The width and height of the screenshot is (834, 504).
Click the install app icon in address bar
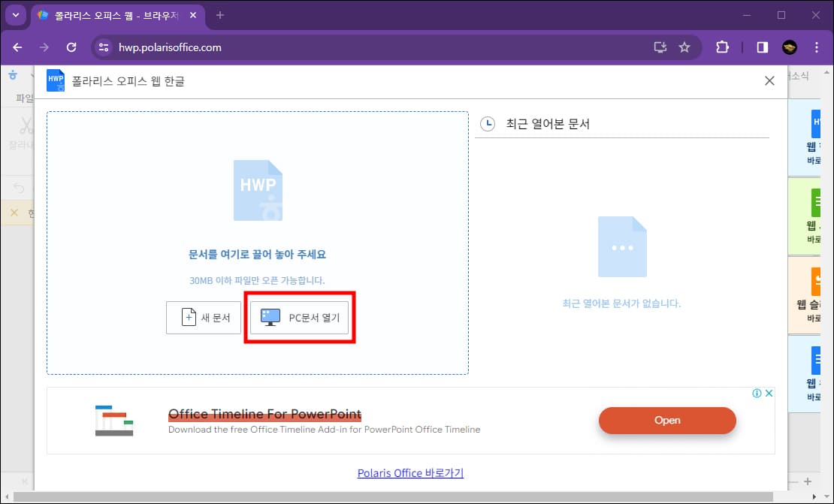click(x=660, y=47)
